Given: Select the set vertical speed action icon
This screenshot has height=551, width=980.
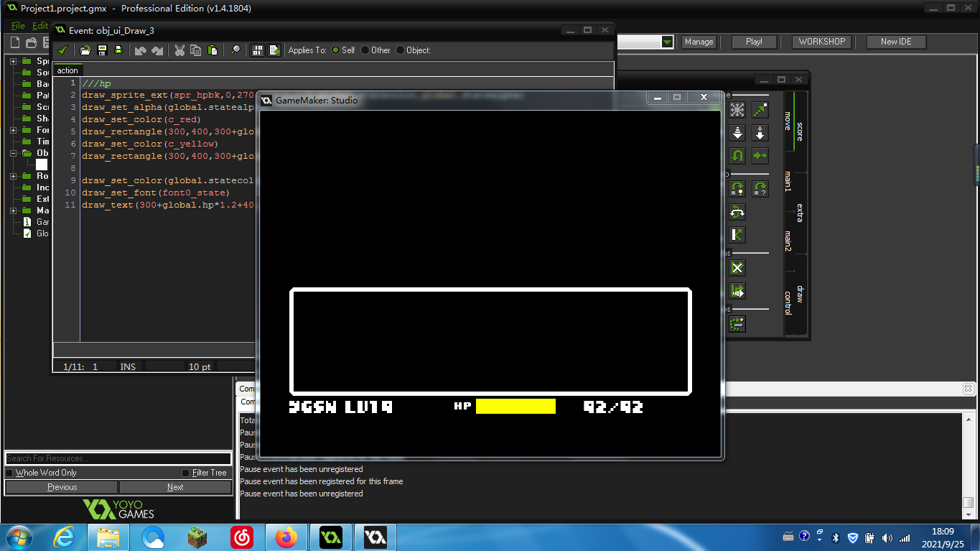Looking at the screenshot, I should (x=737, y=133).
